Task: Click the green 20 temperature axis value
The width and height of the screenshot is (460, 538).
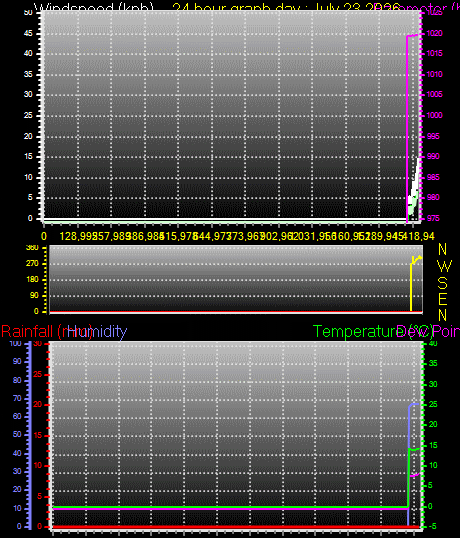Action: [433, 424]
